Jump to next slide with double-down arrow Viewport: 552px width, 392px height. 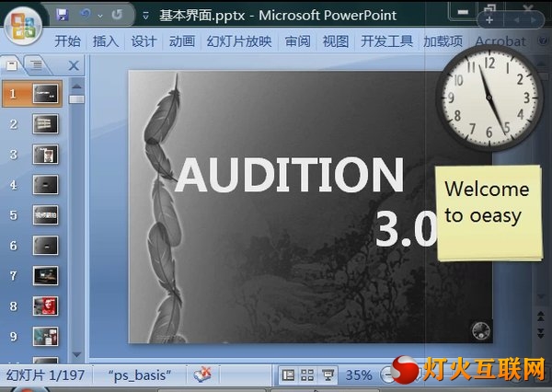click(x=541, y=333)
